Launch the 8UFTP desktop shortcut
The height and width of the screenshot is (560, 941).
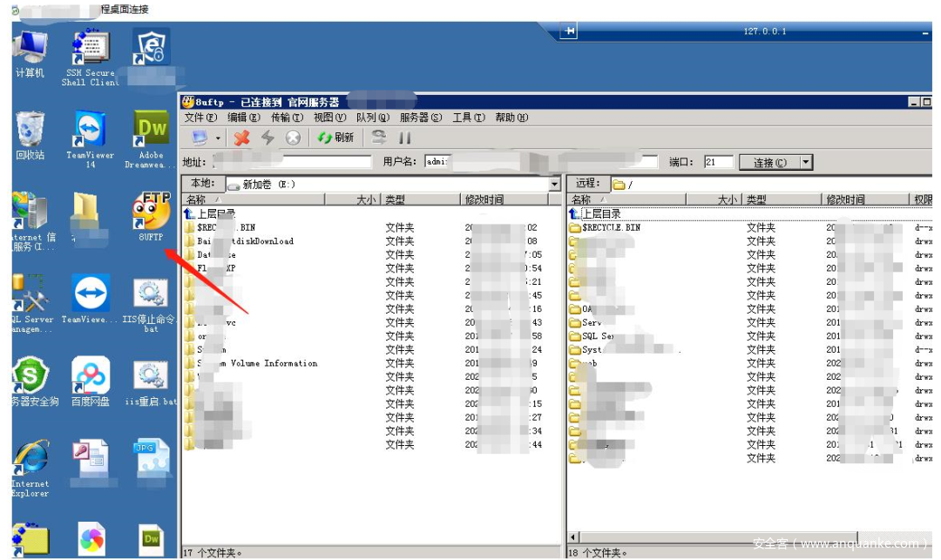coord(152,217)
